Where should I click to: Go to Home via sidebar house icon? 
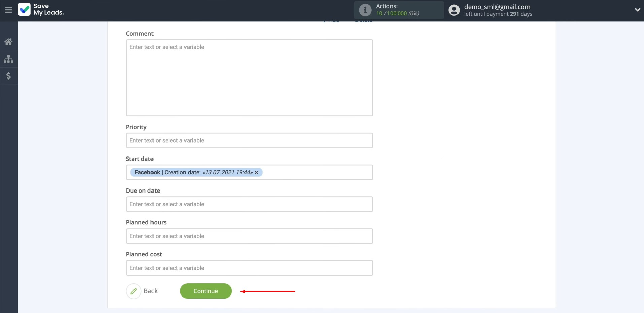[8, 42]
